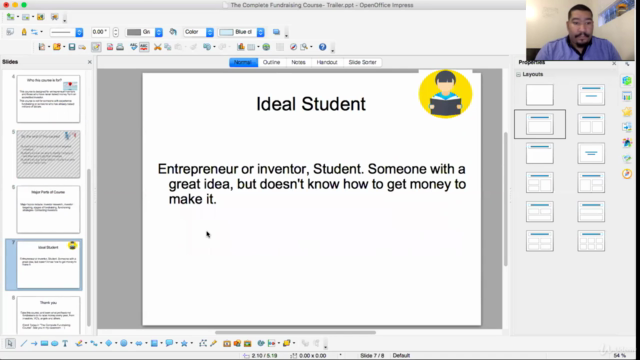Collapse the Layouts section
The width and height of the screenshot is (640, 360).
coord(518,74)
